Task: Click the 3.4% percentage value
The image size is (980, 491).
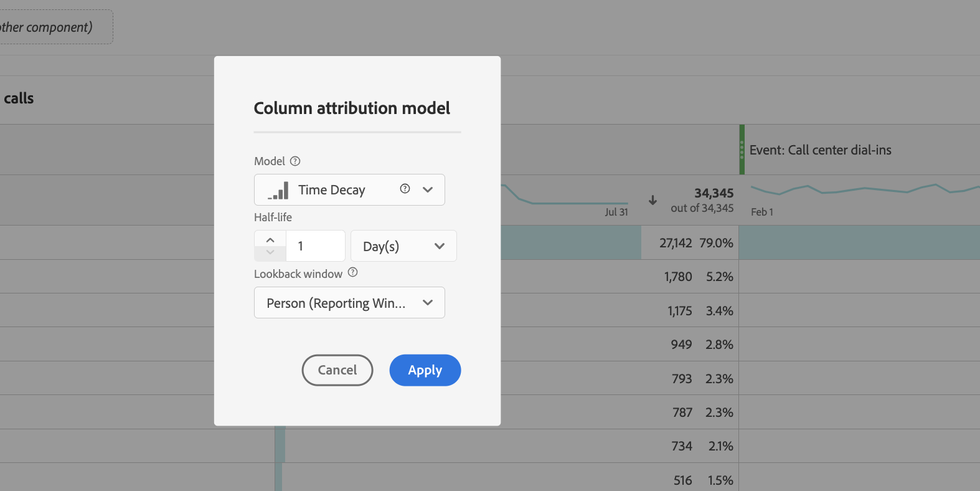Action: 720,311
